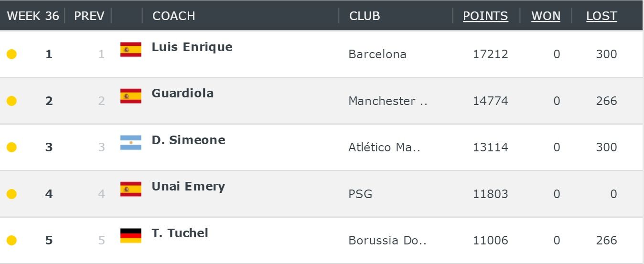The width and height of the screenshot is (644, 264).
Task: Open Unai Emery coach profile
Action: (x=188, y=186)
